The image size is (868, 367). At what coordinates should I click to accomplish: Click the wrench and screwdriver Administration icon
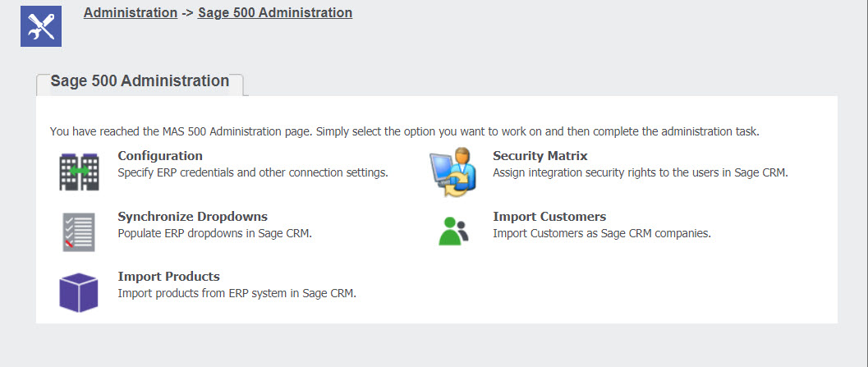coord(41,26)
